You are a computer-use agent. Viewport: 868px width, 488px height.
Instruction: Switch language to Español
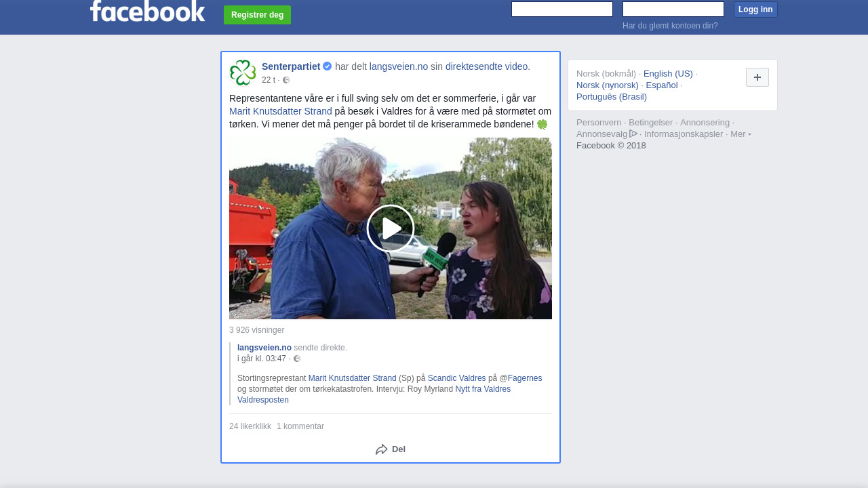tap(662, 85)
